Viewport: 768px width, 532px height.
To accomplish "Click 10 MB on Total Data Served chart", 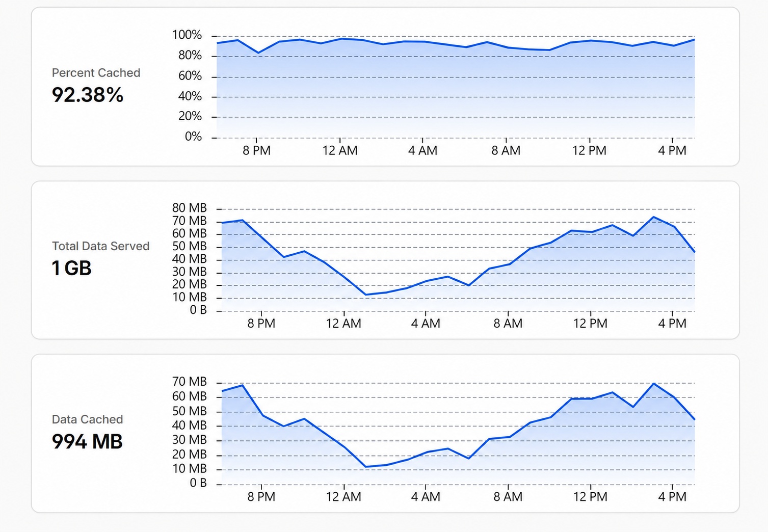I will [x=190, y=297].
